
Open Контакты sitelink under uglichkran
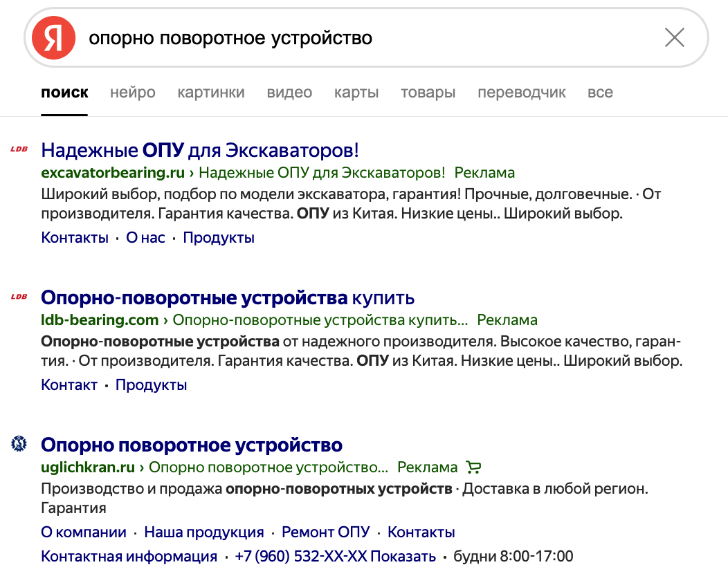click(x=421, y=532)
